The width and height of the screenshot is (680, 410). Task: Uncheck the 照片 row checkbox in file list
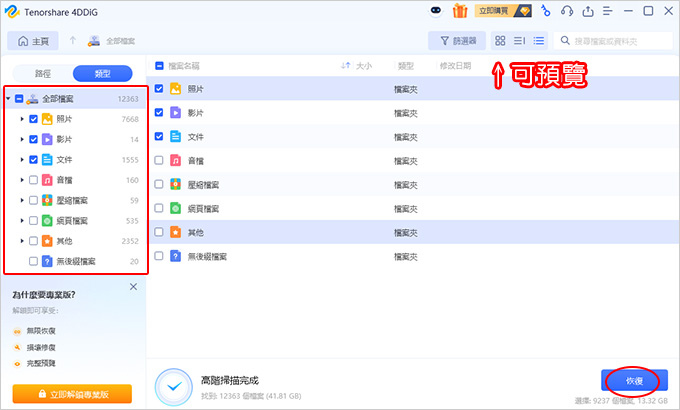point(159,89)
